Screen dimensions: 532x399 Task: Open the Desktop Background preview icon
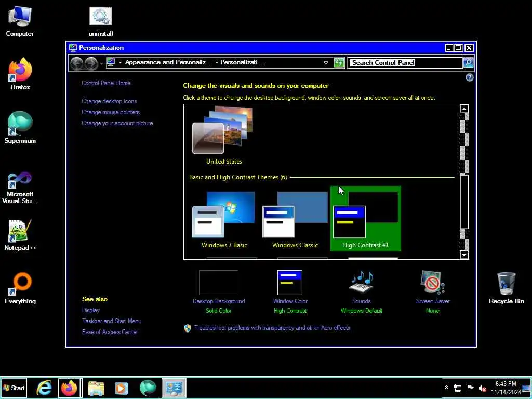[x=219, y=283]
